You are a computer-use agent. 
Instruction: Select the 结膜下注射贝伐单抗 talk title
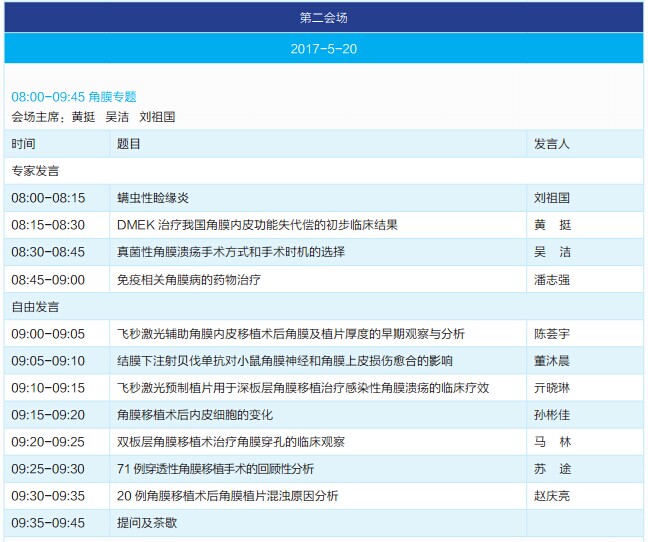285,361
